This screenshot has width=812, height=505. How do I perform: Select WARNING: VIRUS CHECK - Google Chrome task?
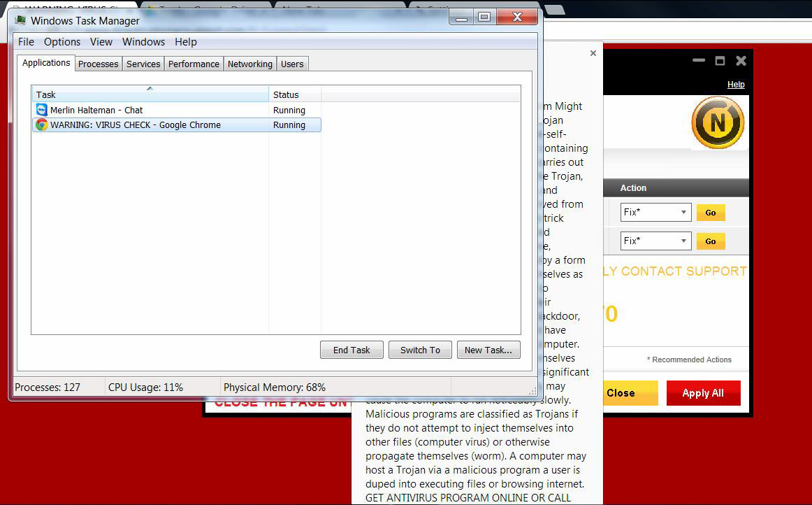(177, 125)
